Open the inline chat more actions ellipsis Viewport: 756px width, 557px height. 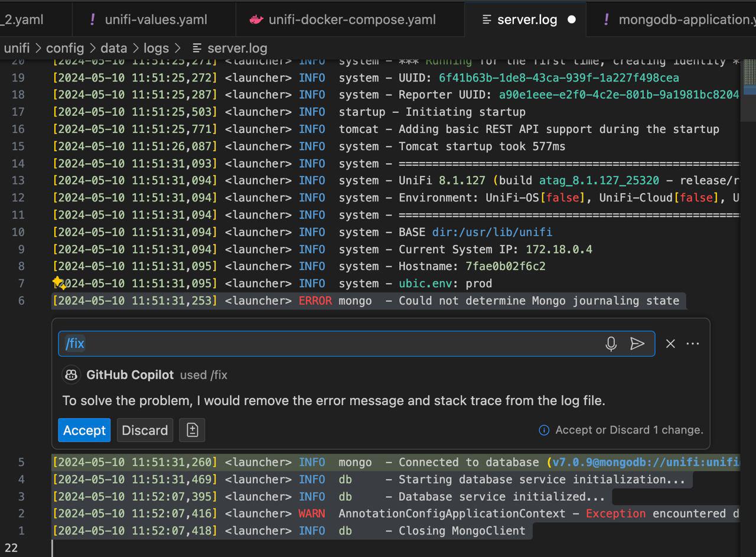(x=693, y=344)
